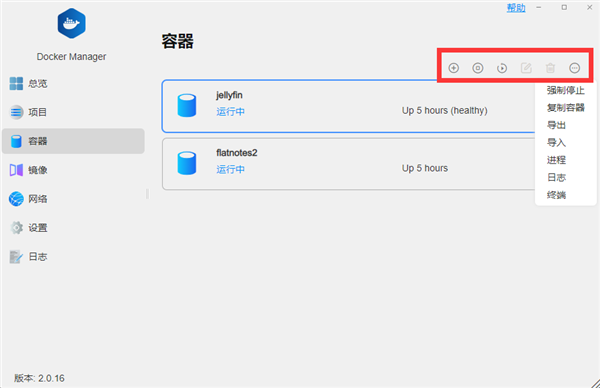Click the Docker Manager whale logo
Viewport: 600px width, 388px height.
click(72, 23)
